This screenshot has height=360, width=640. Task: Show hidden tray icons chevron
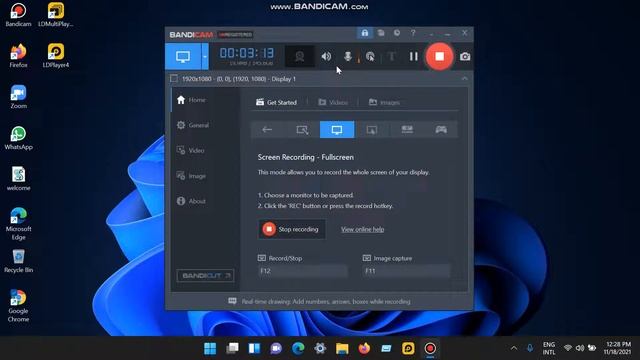[514, 348]
